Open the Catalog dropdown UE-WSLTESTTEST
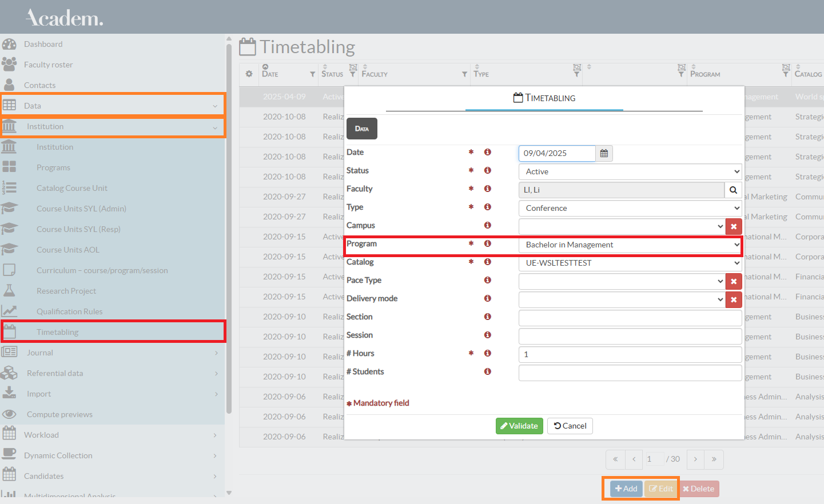 pos(630,263)
